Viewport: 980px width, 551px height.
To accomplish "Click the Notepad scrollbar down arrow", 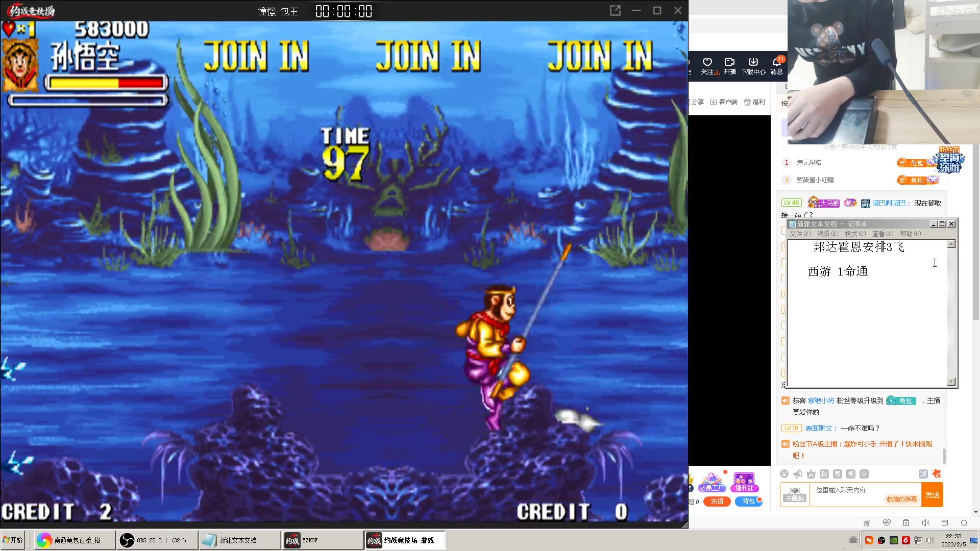I will (x=951, y=382).
